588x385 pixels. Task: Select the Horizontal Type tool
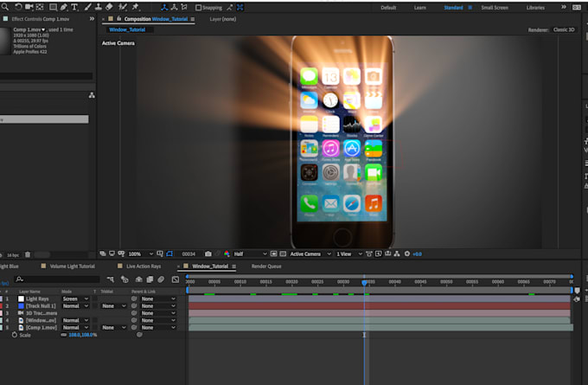click(x=74, y=7)
